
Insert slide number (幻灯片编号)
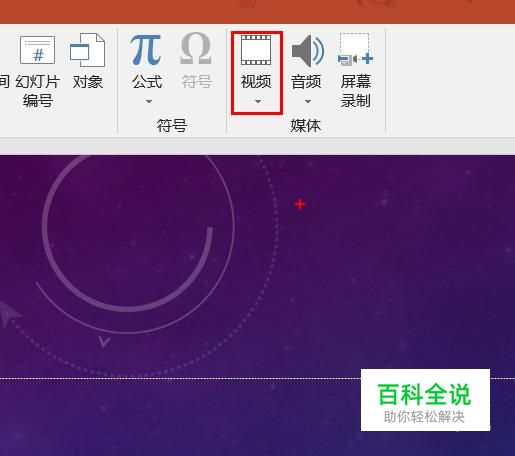38,71
